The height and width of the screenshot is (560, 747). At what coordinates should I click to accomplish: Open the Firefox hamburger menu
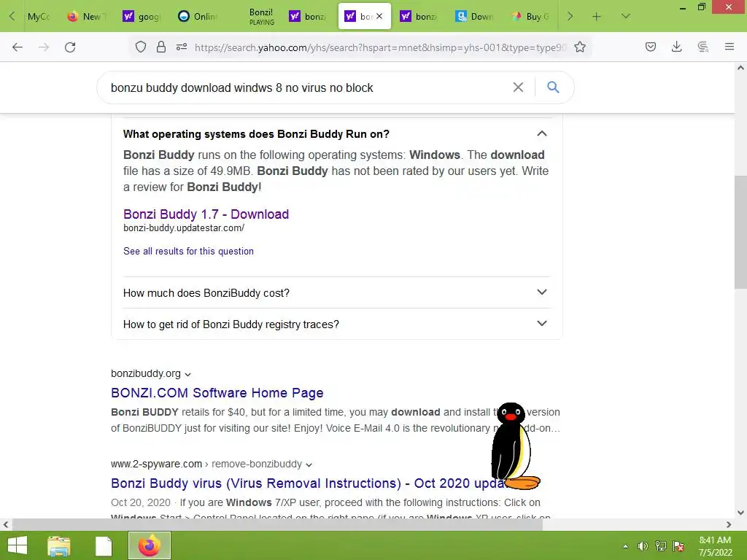point(729,47)
